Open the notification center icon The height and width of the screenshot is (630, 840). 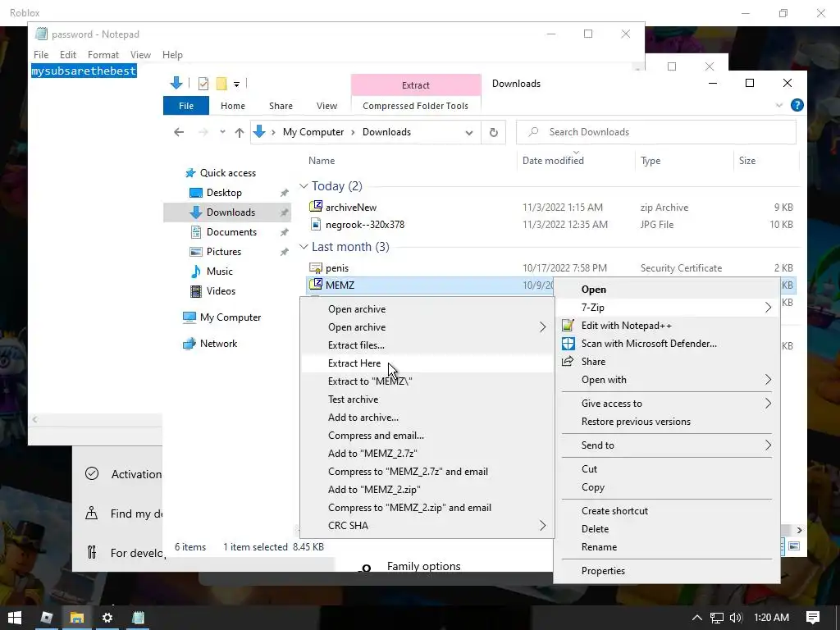tap(813, 618)
